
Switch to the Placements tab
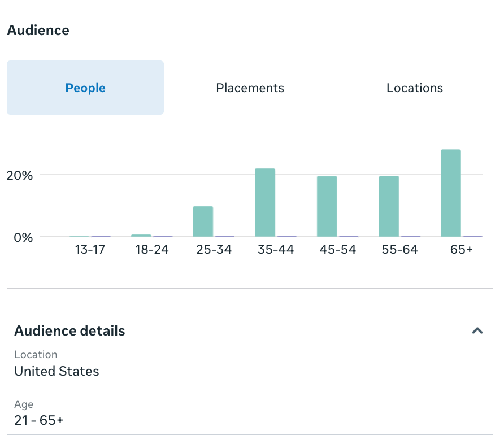click(x=250, y=88)
